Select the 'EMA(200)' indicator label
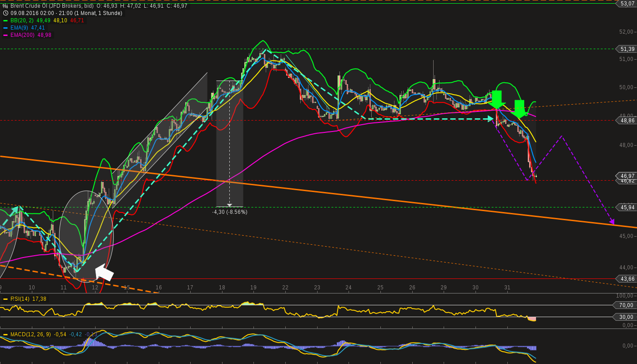637x364 pixels. point(23,35)
